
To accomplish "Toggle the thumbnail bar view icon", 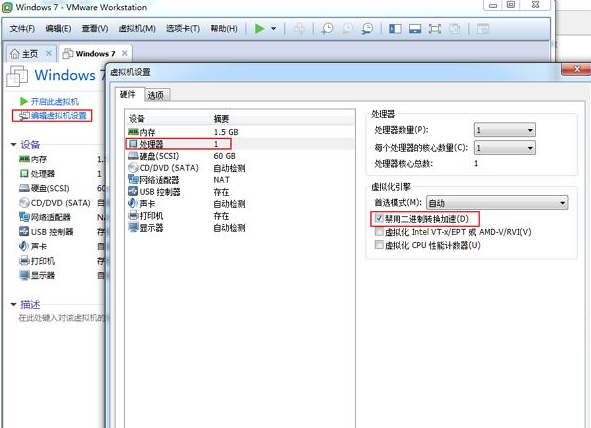I will pyautogui.click(x=415, y=29).
